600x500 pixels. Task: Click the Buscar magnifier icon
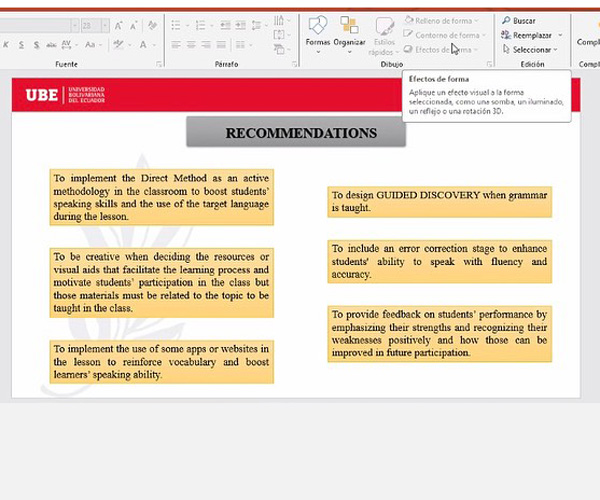coord(506,20)
